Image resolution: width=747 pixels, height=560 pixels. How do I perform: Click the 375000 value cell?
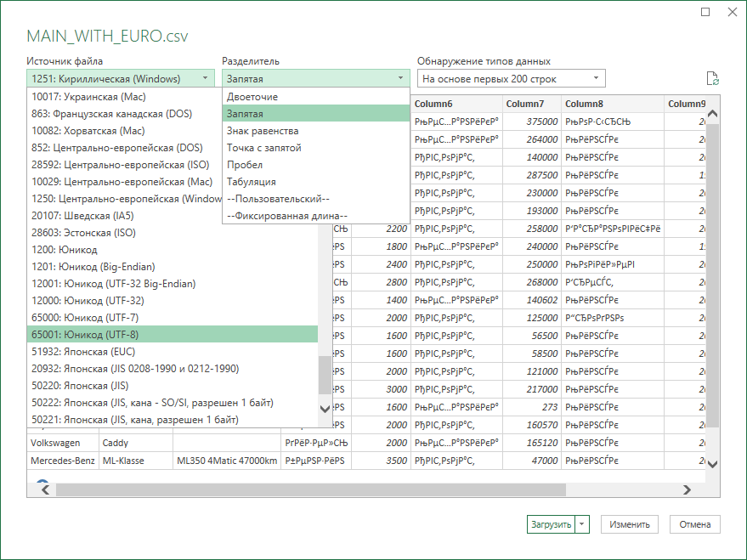532,122
